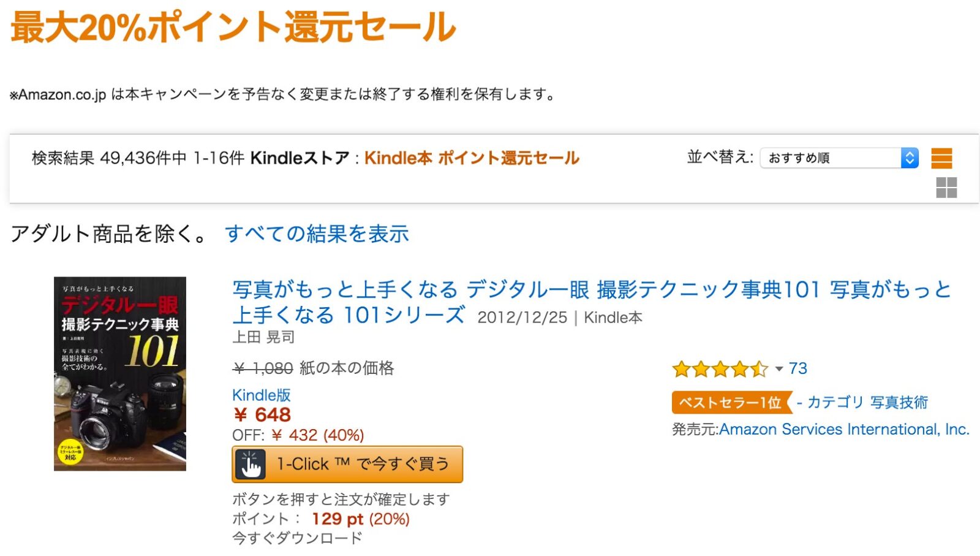This screenshot has width=980, height=556.
Task: Click the Amazon Services International, Inc. seller link
Action: 843,430
